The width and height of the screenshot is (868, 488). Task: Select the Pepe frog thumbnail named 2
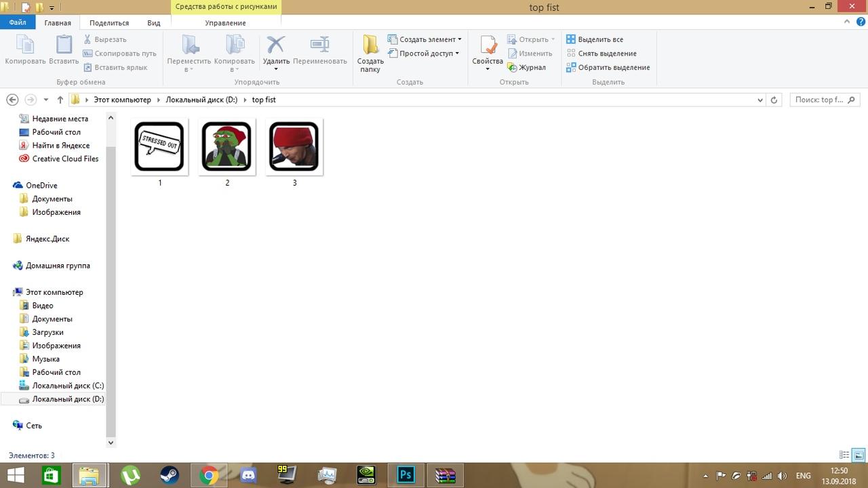click(227, 147)
